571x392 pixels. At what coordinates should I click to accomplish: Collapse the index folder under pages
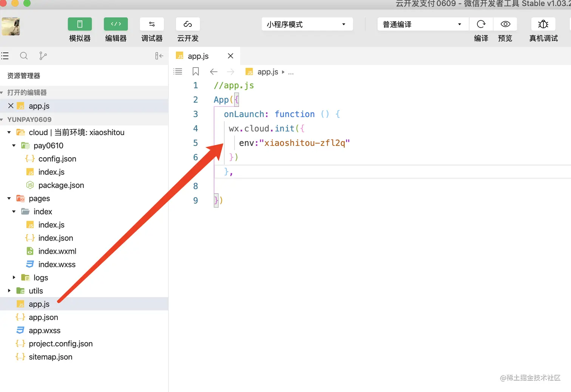(x=14, y=211)
